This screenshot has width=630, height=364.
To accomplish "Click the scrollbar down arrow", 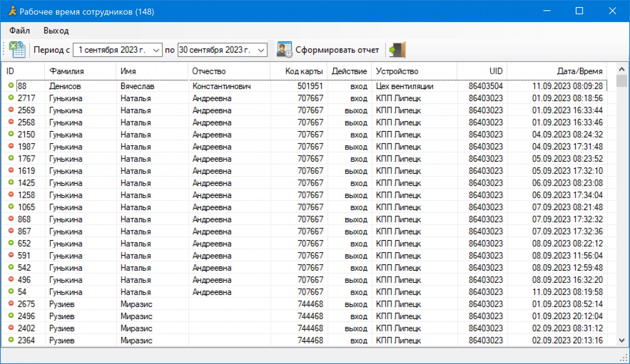I will (622, 340).
